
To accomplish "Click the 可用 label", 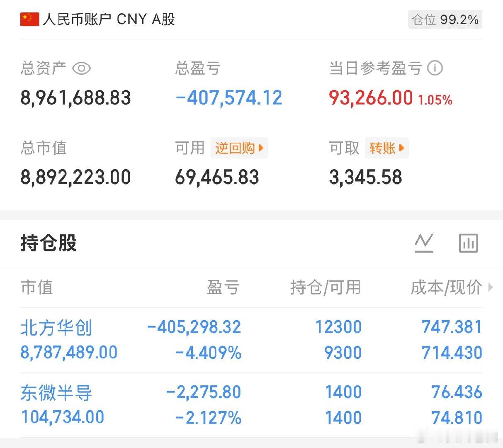I will click(x=190, y=148).
